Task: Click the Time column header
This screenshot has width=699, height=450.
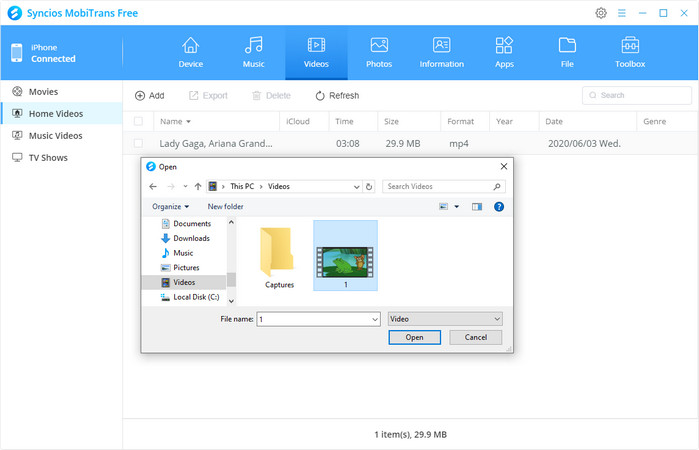Action: (354, 121)
